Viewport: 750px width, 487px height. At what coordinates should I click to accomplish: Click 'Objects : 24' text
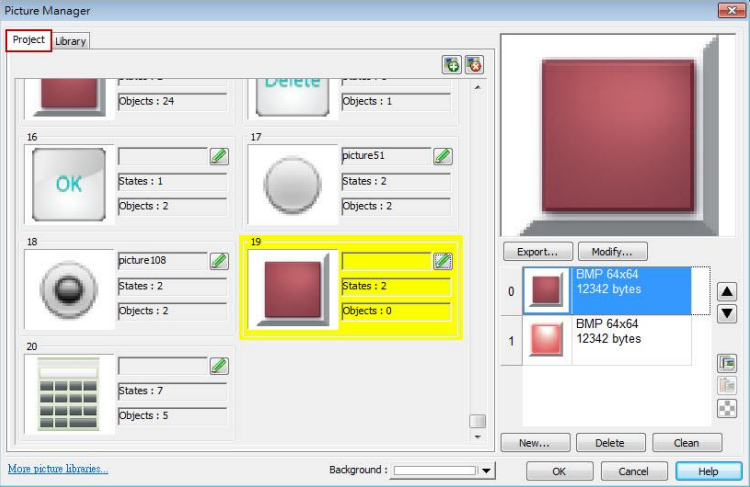point(146,101)
